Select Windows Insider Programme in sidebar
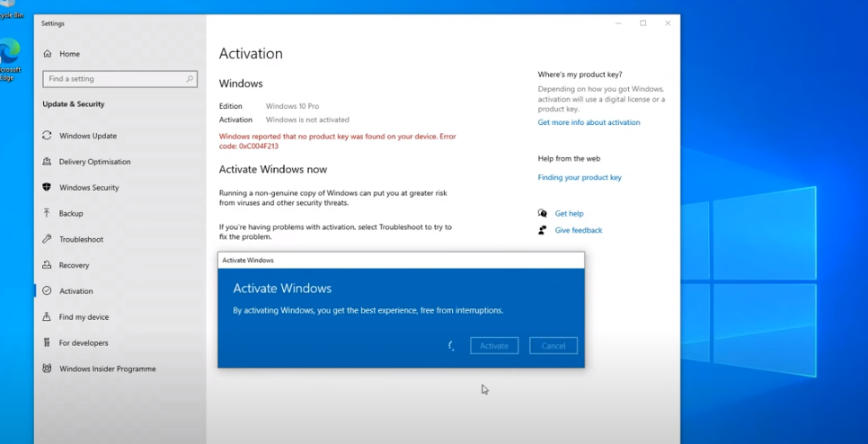Viewport: 868px width, 444px height. tap(107, 369)
